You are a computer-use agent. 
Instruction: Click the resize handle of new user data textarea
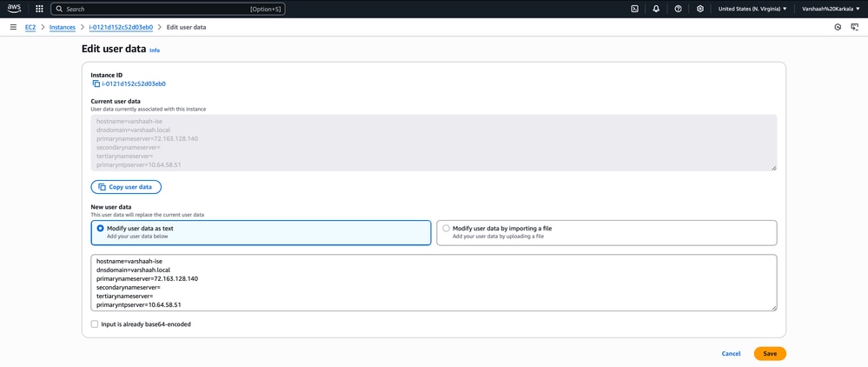[x=773, y=308]
